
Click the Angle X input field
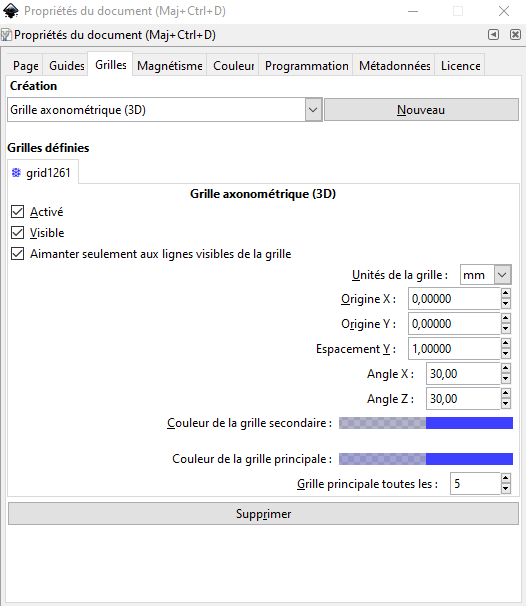(463, 374)
